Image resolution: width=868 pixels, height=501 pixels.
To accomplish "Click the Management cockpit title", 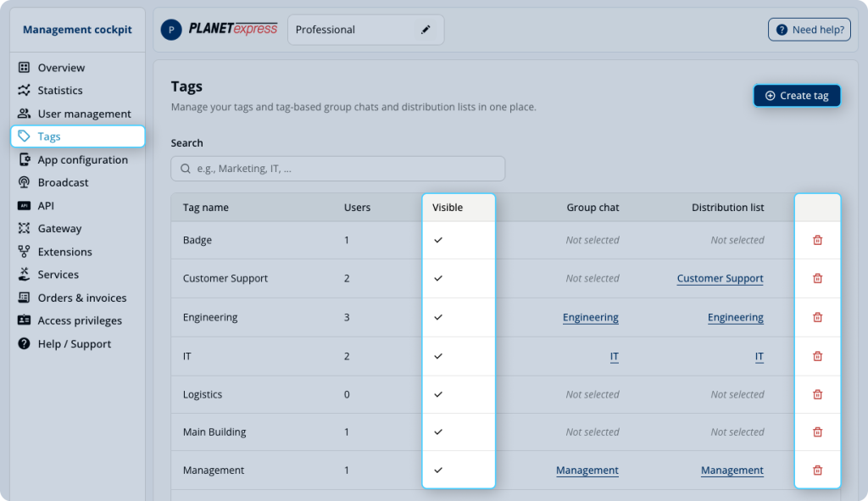I will pyautogui.click(x=77, y=30).
